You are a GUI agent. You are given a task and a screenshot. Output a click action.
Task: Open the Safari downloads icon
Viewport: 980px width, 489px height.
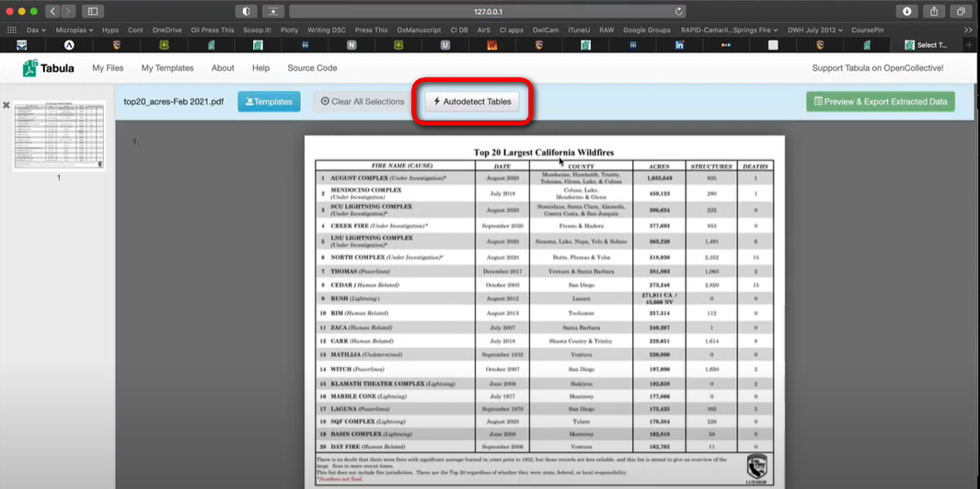[x=907, y=11]
